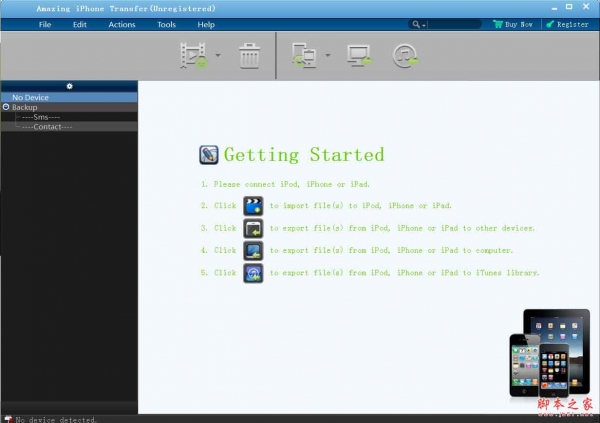Click the trash delete icon
Screen dimensions: 600x423
pos(249,56)
